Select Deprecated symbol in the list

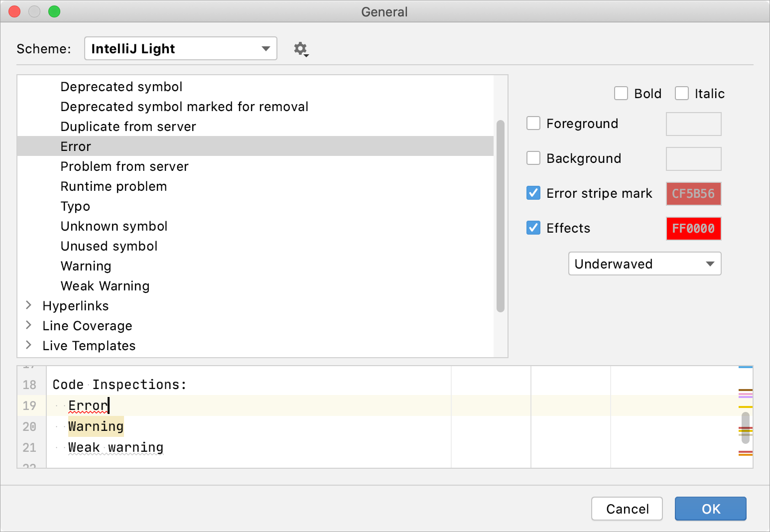coord(121,86)
